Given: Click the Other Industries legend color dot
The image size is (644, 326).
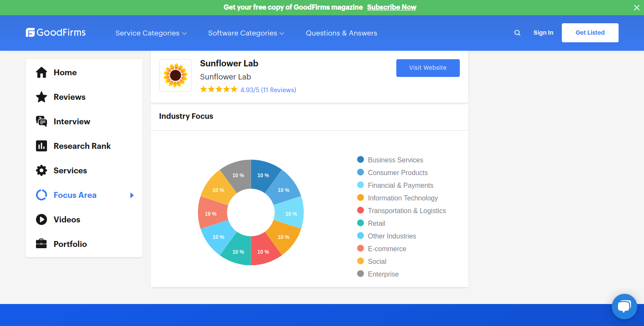Looking at the screenshot, I should [x=361, y=236].
